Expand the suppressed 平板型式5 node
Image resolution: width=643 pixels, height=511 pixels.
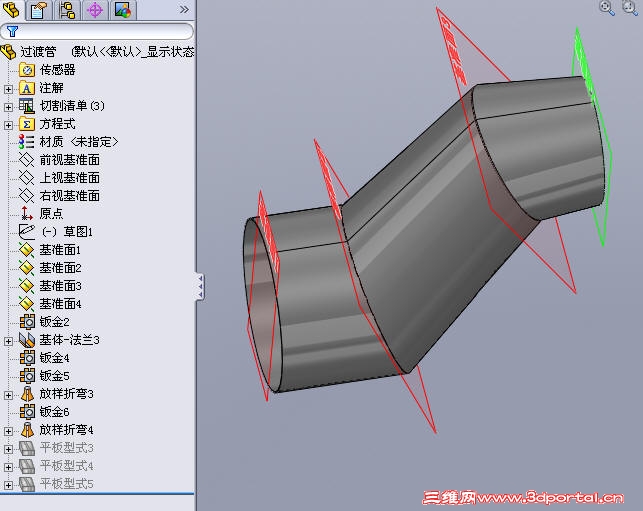tap(8, 485)
